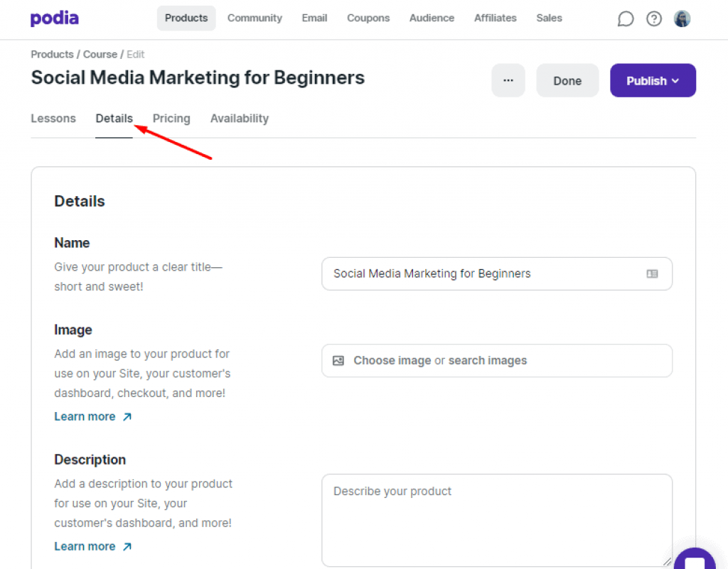Open the purple chat widget bubble
The image size is (728, 569).
695,559
